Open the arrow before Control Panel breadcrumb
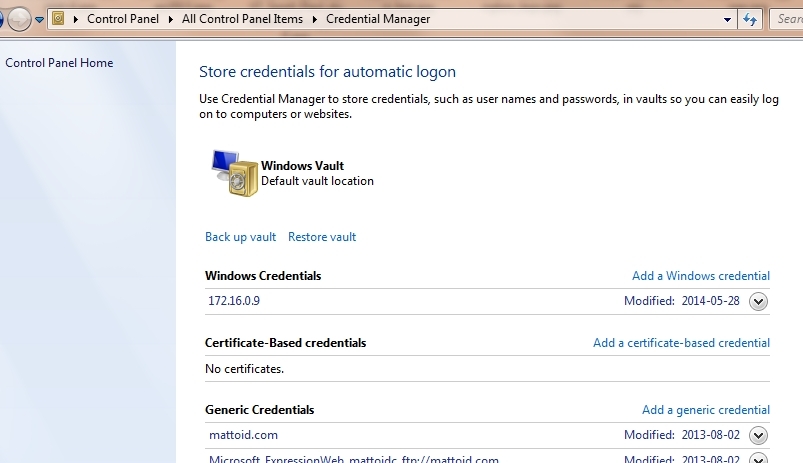Image resolution: width=803 pixels, height=463 pixels. coord(76,19)
